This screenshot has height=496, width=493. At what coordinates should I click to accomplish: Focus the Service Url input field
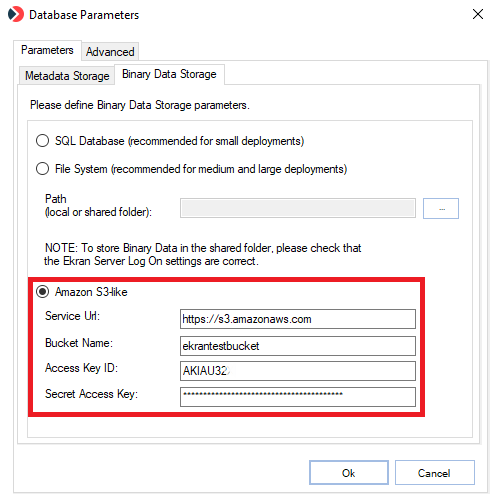point(298,319)
